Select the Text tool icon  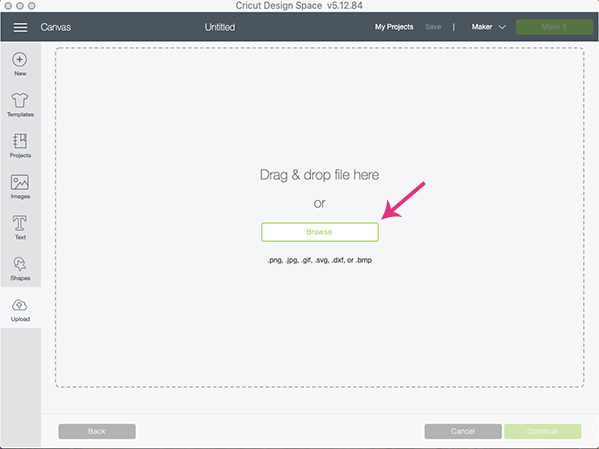tap(20, 223)
